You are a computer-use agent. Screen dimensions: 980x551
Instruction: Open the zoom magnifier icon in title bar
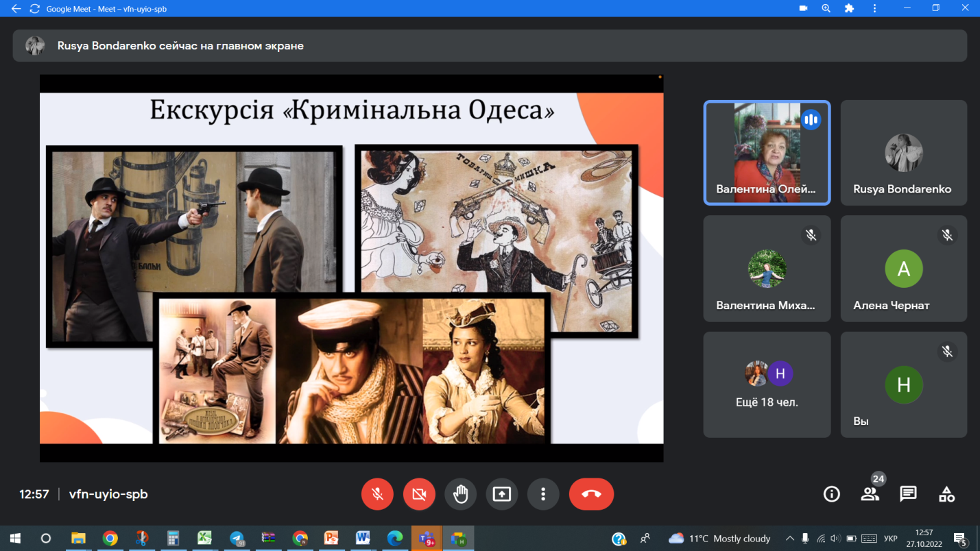coord(826,9)
